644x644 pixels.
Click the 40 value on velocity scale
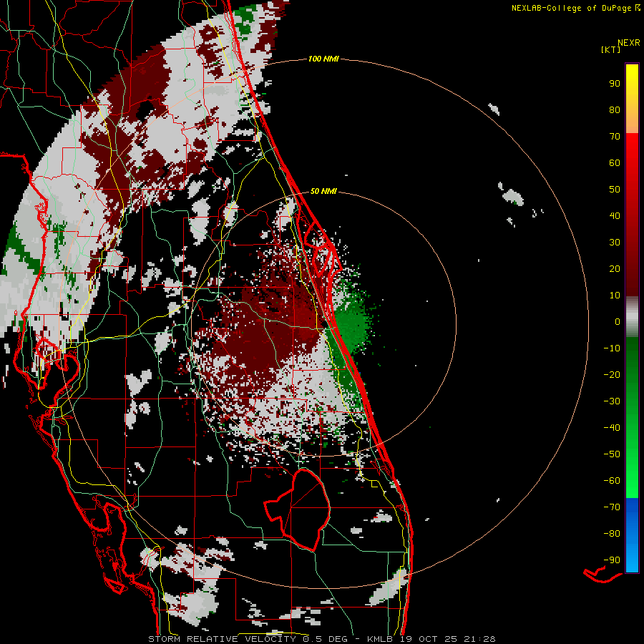click(615, 215)
